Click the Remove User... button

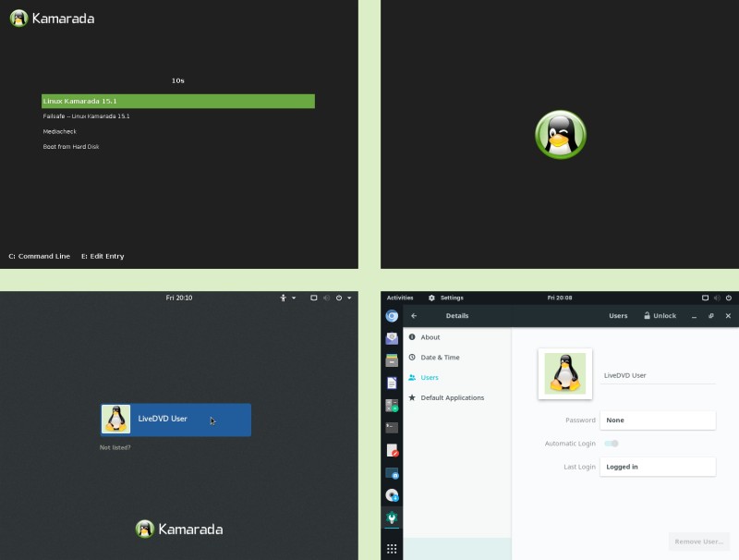click(699, 542)
